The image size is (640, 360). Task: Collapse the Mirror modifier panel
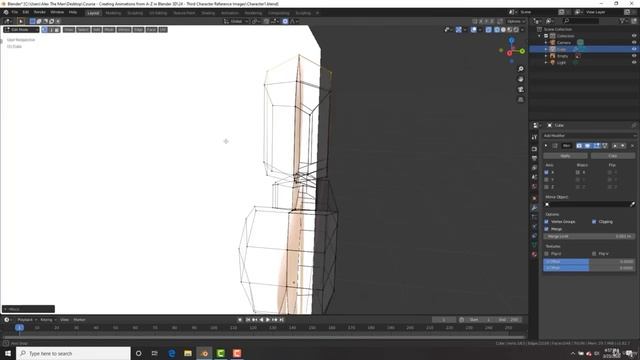pos(546,146)
